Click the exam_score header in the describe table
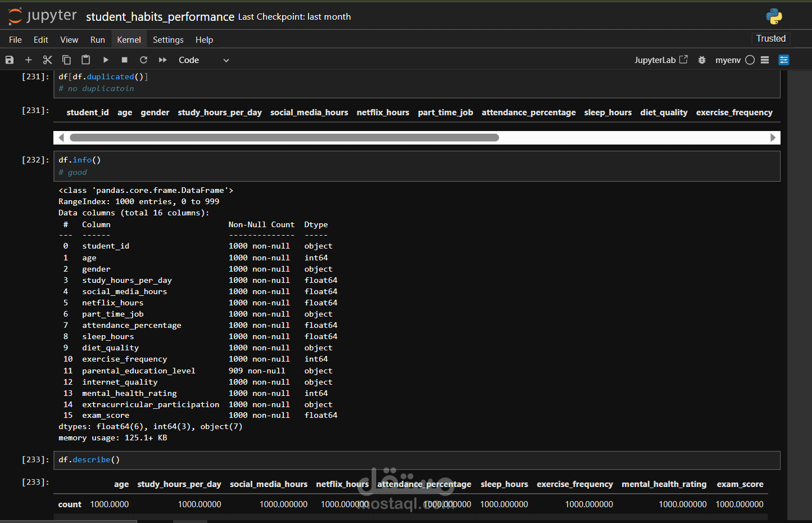Image resolution: width=812 pixels, height=523 pixels. (x=740, y=484)
